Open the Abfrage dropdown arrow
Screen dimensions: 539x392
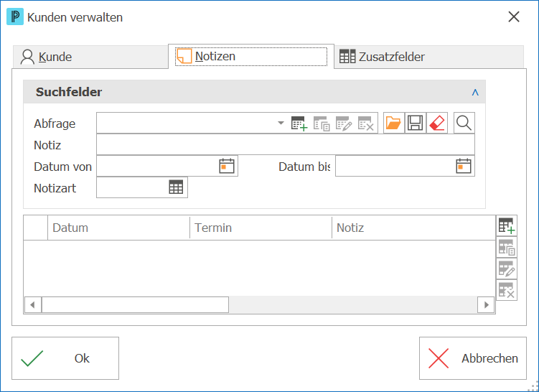281,123
